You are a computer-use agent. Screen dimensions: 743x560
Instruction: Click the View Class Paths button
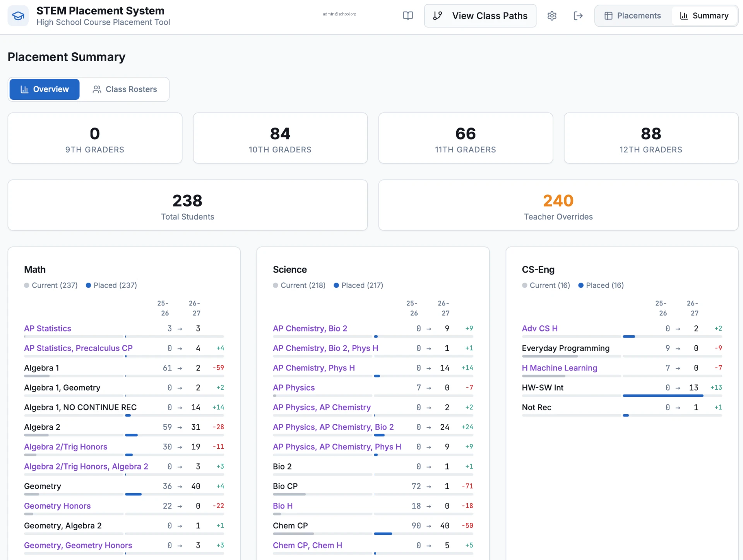[480, 16]
